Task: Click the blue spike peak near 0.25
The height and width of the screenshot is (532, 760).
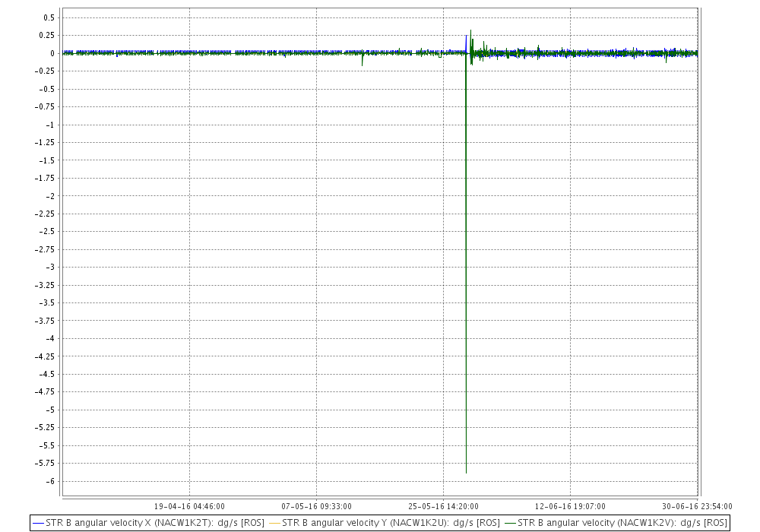Action: 467,36
